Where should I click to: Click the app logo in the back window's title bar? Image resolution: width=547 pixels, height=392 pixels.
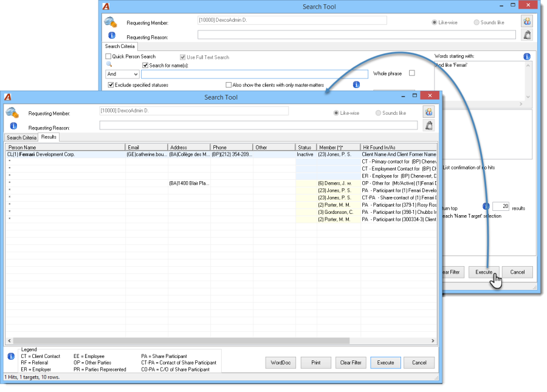coord(106,6)
